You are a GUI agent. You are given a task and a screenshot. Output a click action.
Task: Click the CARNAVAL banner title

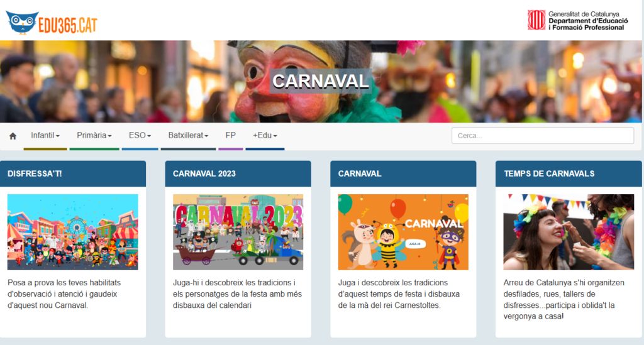[320, 81]
